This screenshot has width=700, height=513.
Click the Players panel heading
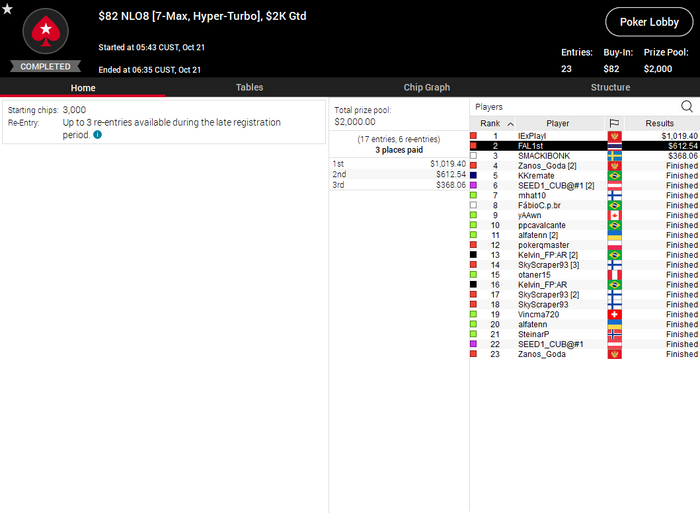[489, 107]
